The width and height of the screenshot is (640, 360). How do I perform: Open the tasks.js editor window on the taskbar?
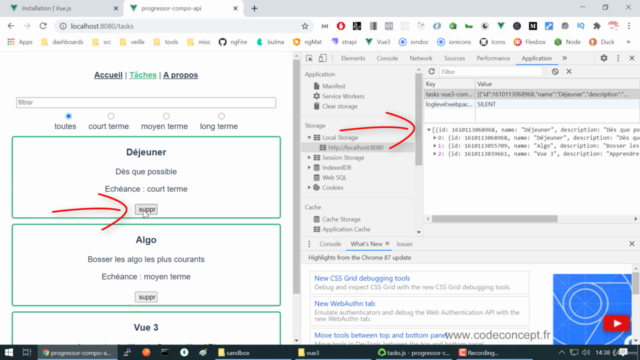point(414,352)
